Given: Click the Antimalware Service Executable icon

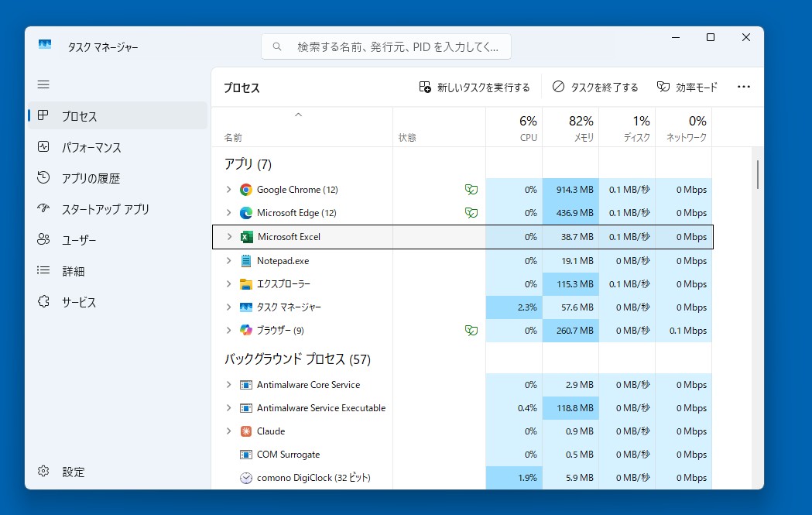Looking at the screenshot, I should pyautogui.click(x=246, y=408).
